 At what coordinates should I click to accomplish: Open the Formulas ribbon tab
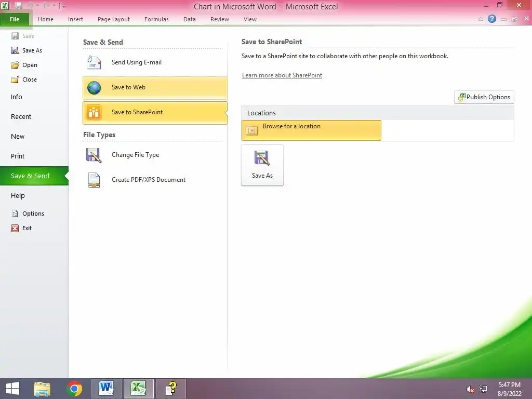156,19
